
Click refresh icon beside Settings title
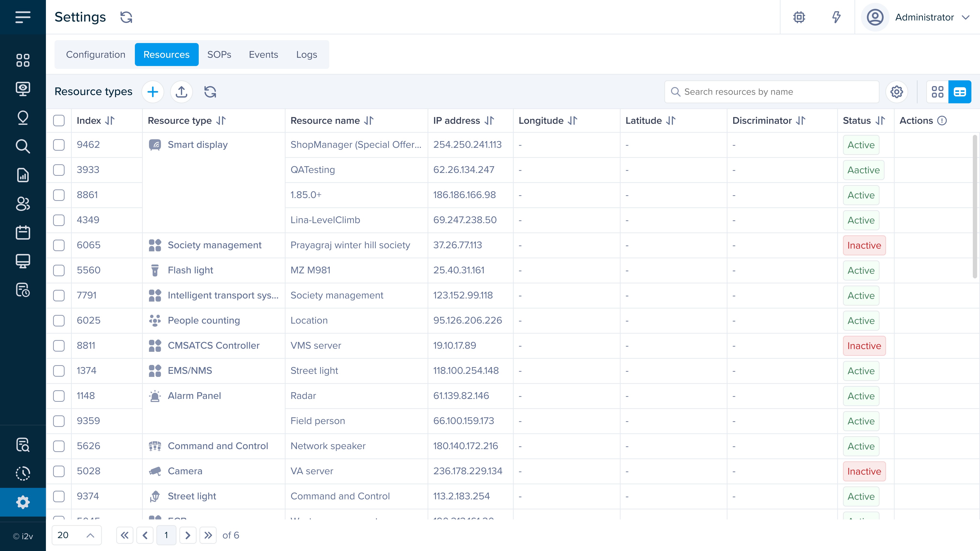pos(126,17)
